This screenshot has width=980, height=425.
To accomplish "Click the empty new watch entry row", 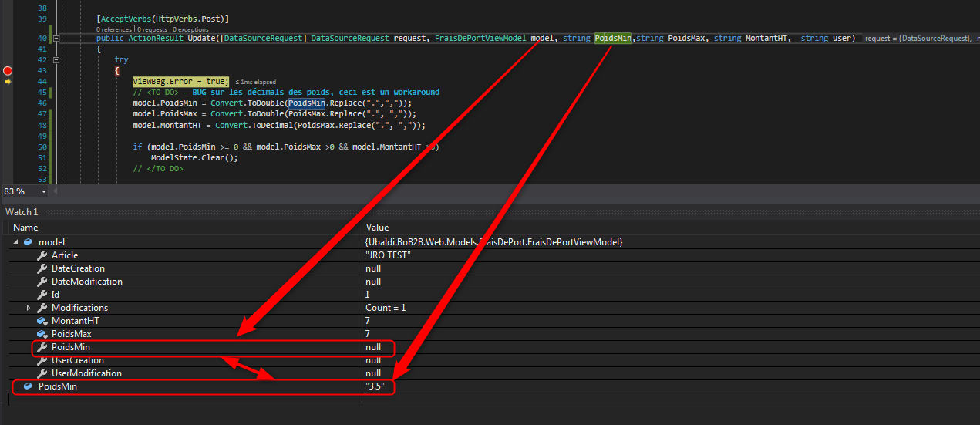I will tap(185, 399).
